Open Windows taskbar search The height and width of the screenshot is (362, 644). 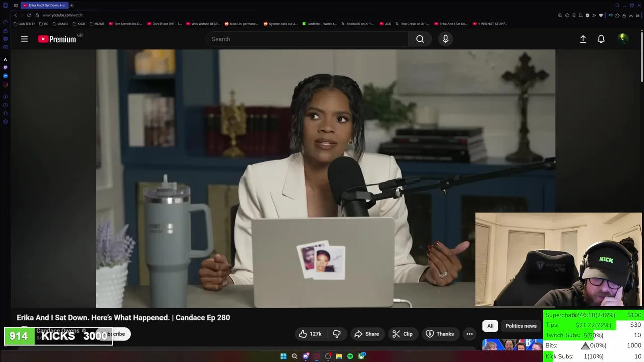294,356
